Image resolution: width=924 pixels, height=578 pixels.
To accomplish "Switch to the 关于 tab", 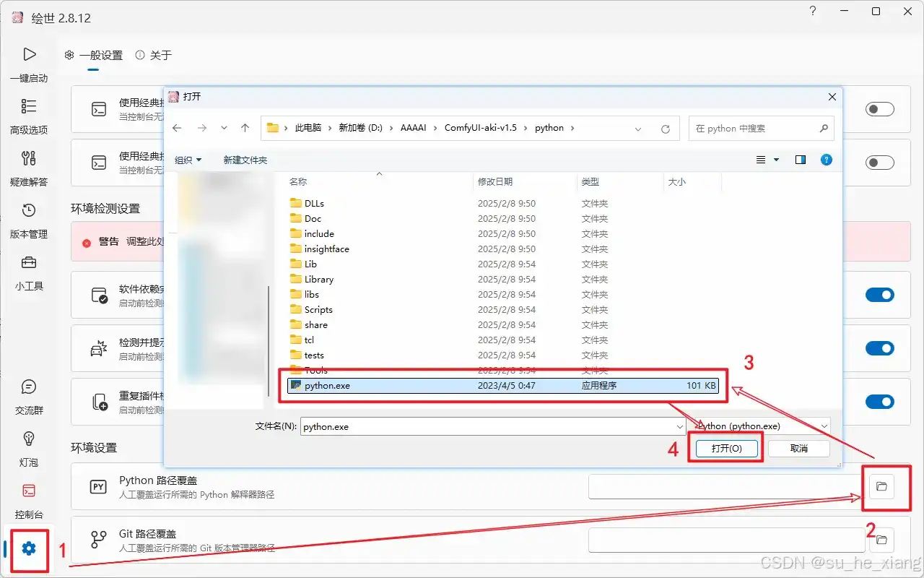I will (x=160, y=55).
